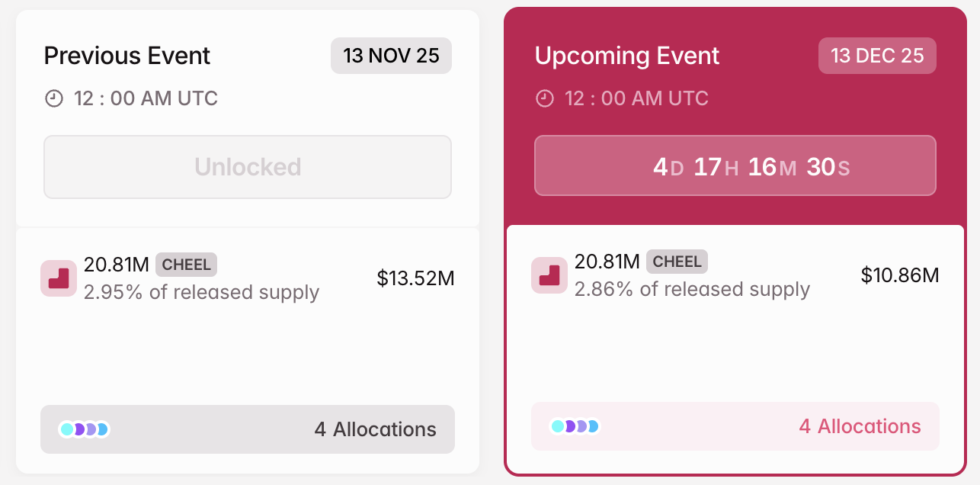
Task: Click the Previous Event heading
Action: tap(127, 56)
